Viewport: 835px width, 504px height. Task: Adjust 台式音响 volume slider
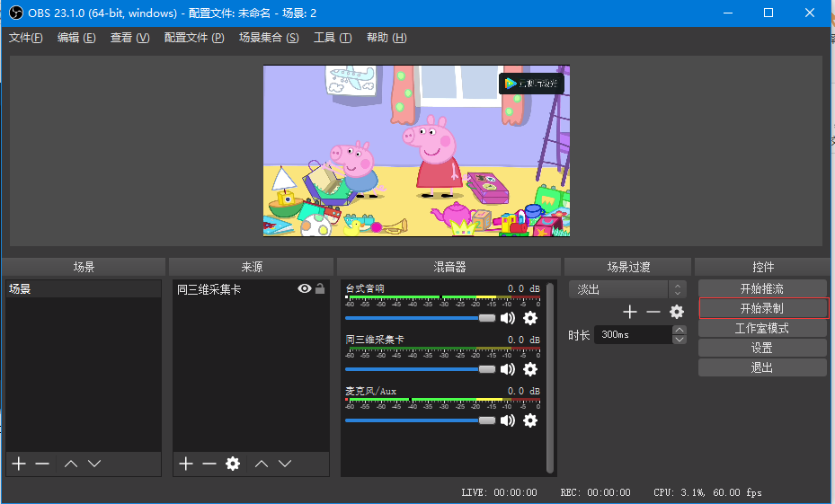pos(420,318)
